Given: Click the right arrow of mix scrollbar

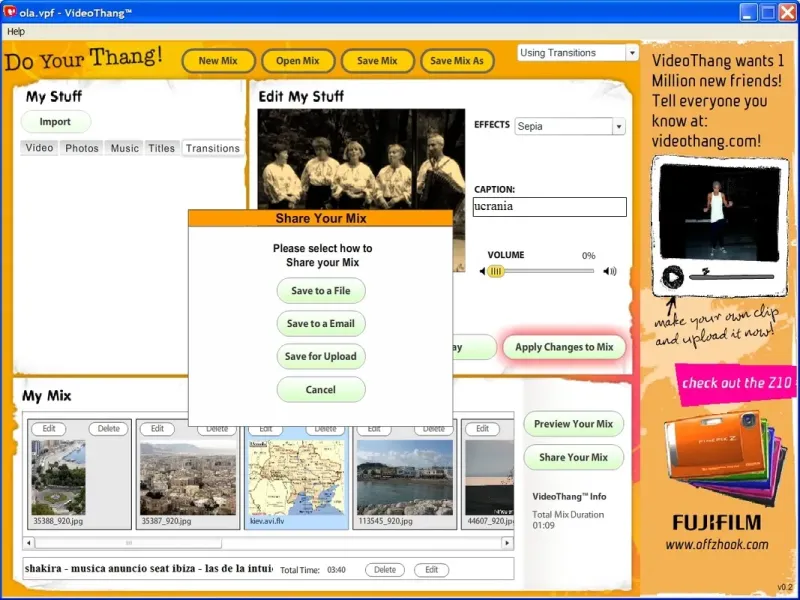Looking at the screenshot, I should pyautogui.click(x=507, y=543).
